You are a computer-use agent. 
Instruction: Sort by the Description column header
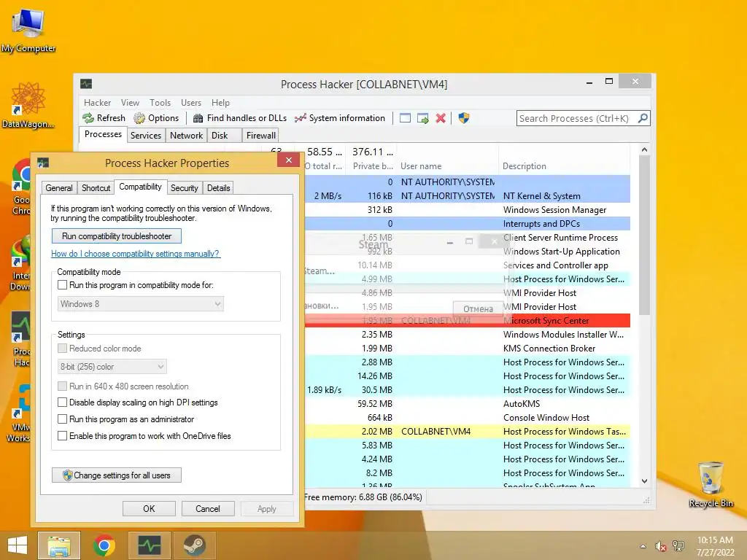coord(564,166)
